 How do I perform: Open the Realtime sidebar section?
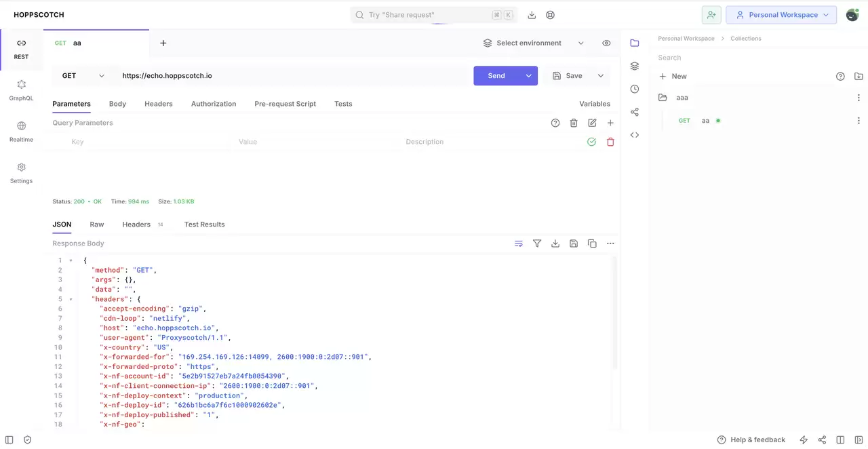click(x=21, y=132)
